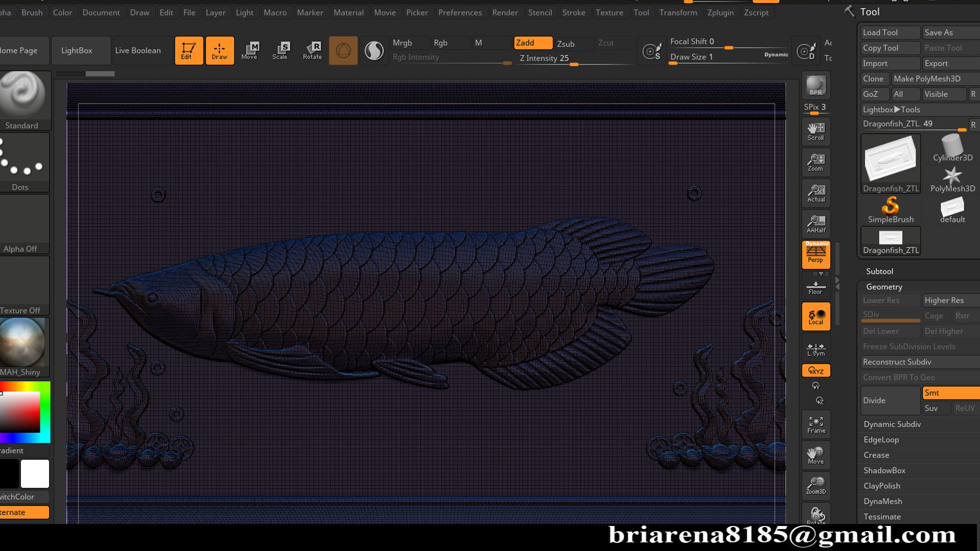
Task: Open the Zplugin menu
Action: point(720,12)
